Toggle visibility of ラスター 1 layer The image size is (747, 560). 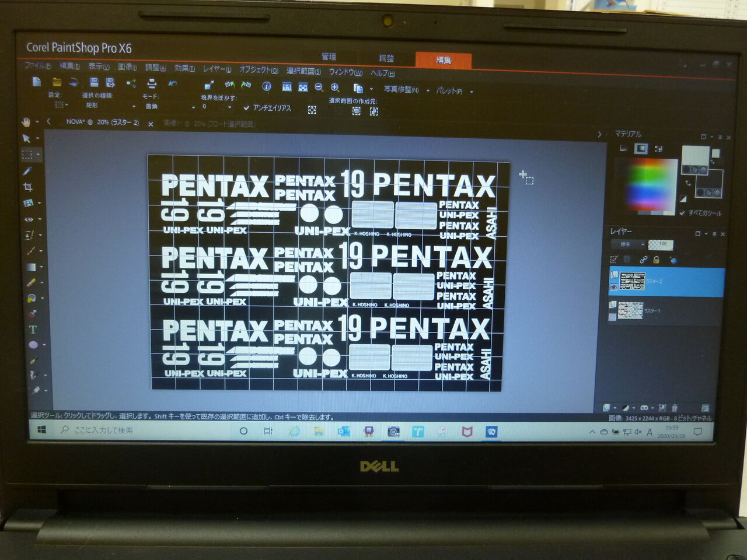(x=612, y=317)
